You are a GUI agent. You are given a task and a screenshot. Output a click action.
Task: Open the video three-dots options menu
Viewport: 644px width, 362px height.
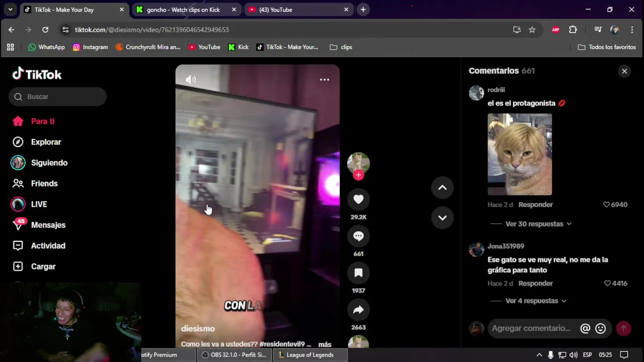tap(325, 79)
